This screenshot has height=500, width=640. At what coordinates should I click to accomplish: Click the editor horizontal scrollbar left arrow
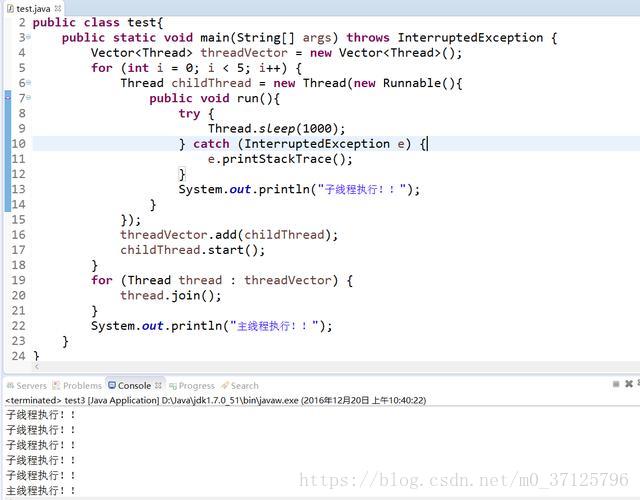[37, 367]
